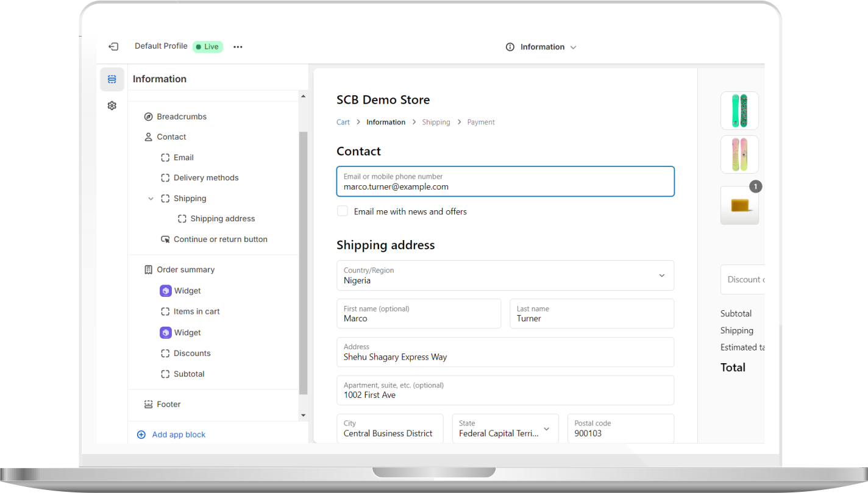Click the purple icon of first Widget block
Viewport: 868px width, 493px height.
click(x=165, y=291)
